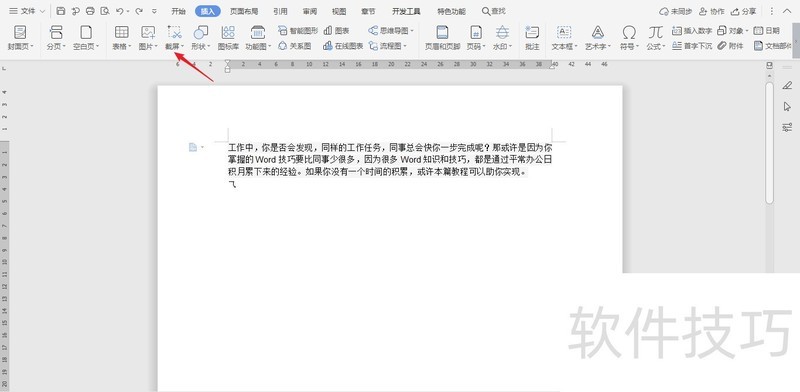Expand the quick access toolbar customize arrow

[155, 11]
